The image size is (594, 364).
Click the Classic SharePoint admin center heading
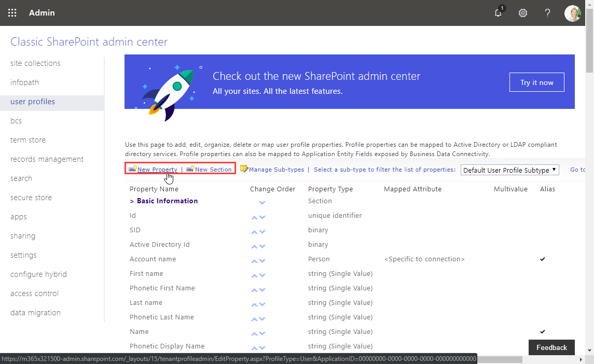[89, 41]
